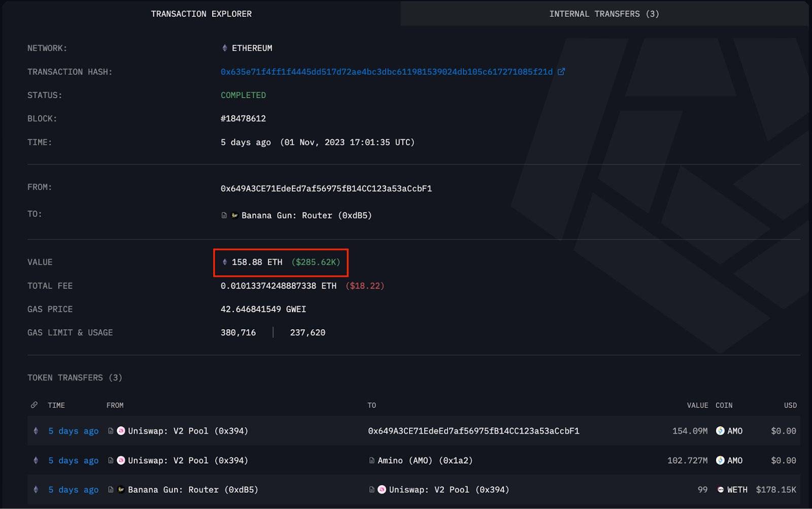Open the Internal Transfers (3) tab
This screenshot has width=812, height=509.
[604, 14]
